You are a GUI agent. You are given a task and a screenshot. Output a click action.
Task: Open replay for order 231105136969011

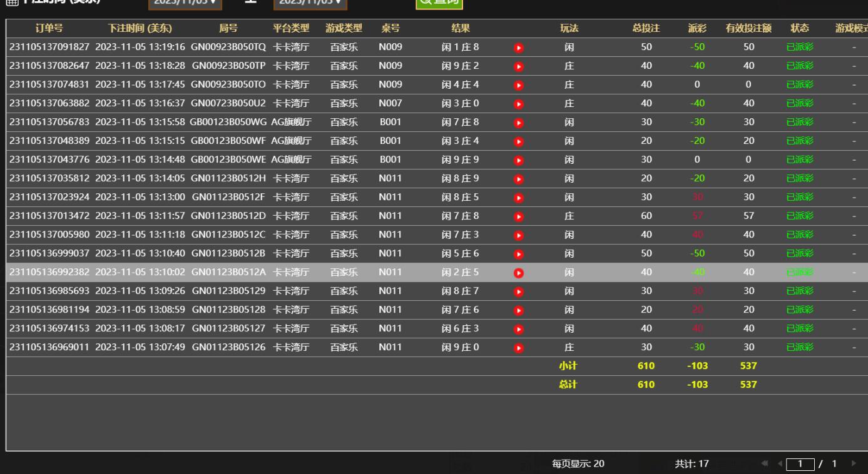pos(518,348)
